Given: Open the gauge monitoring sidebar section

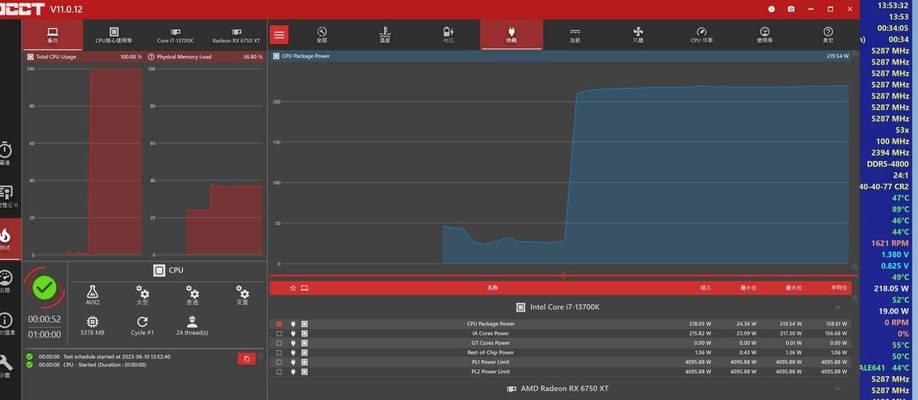Looking at the screenshot, I should pos(5,281).
